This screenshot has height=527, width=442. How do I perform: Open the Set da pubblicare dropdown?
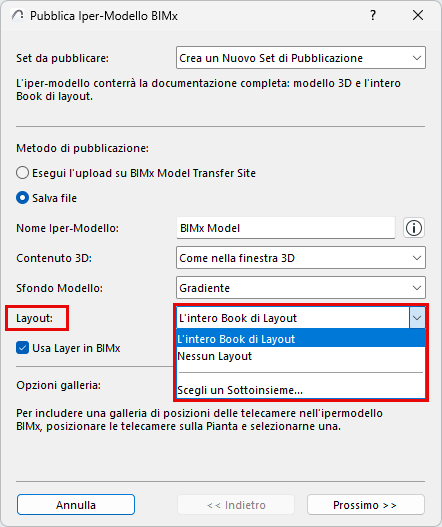[301, 58]
